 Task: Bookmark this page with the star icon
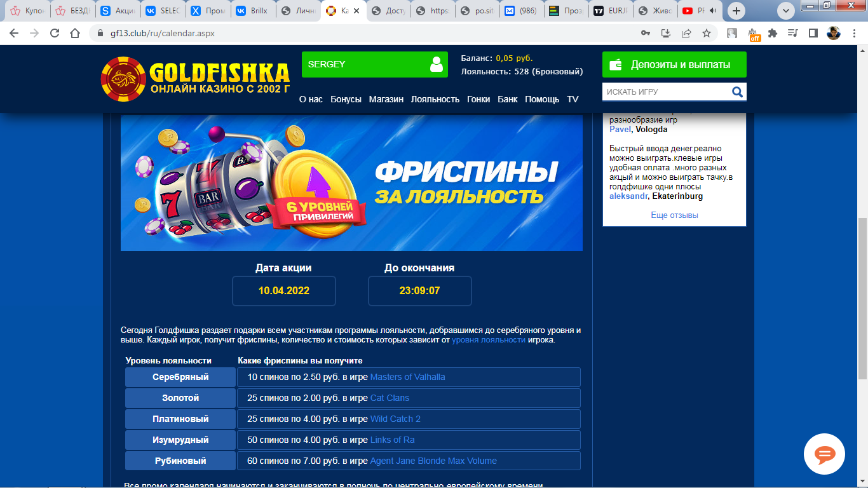click(706, 33)
